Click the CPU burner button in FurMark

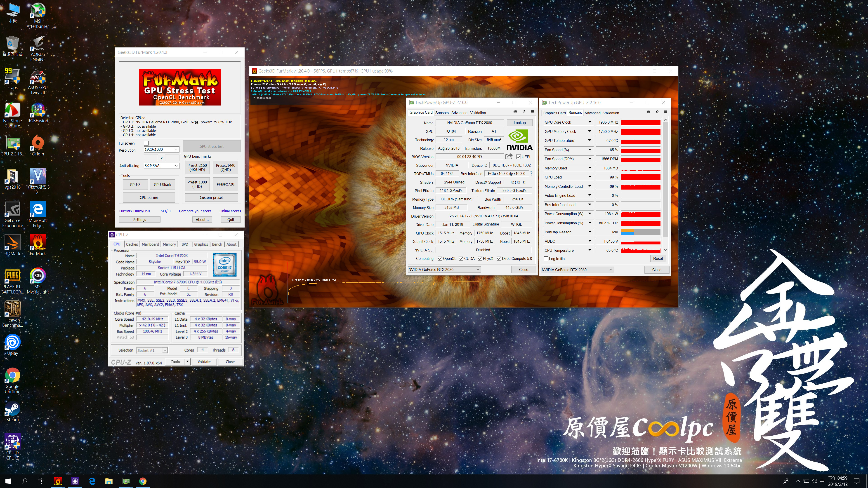(x=149, y=197)
